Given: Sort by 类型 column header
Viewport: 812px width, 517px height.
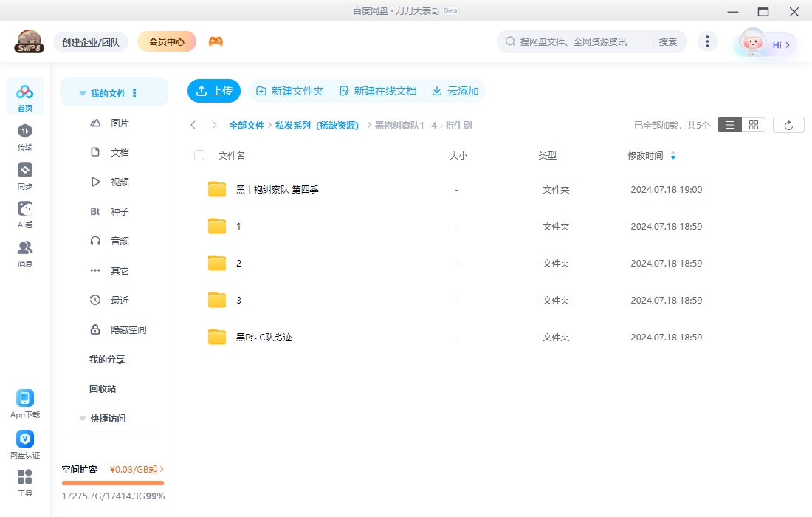Looking at the screenshot, I should click(548, 155).
